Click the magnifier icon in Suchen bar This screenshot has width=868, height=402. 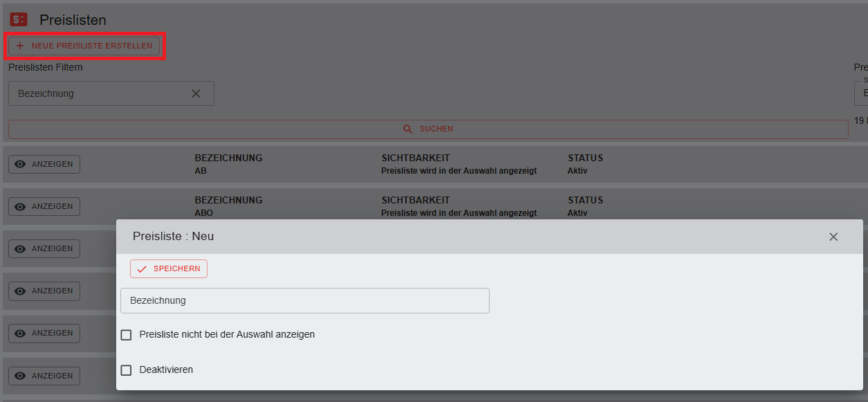coord(408,129)
